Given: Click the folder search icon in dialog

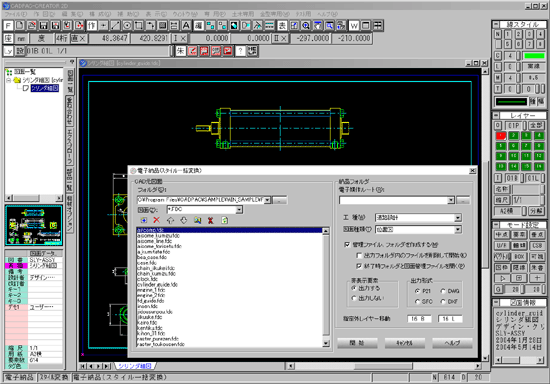Looking at the screenshot, I should pyautogui.click(x=197, y=220).
